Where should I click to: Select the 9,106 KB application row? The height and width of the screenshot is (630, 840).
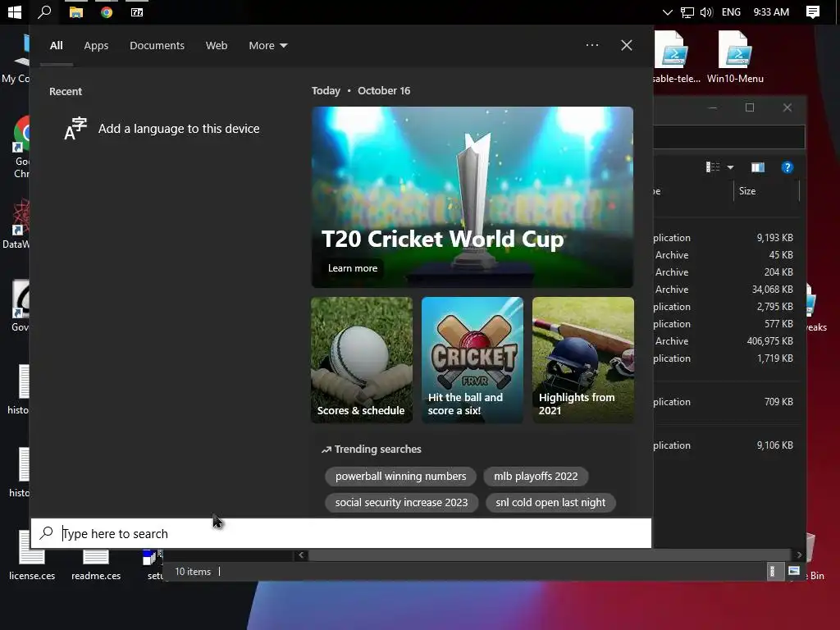pyautogui.click(x=725, y=445)
